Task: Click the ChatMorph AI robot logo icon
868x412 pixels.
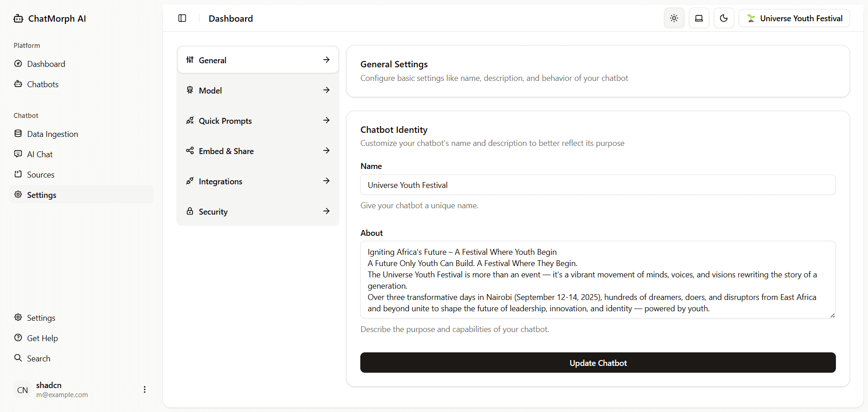Action: (x=18, y=19)
